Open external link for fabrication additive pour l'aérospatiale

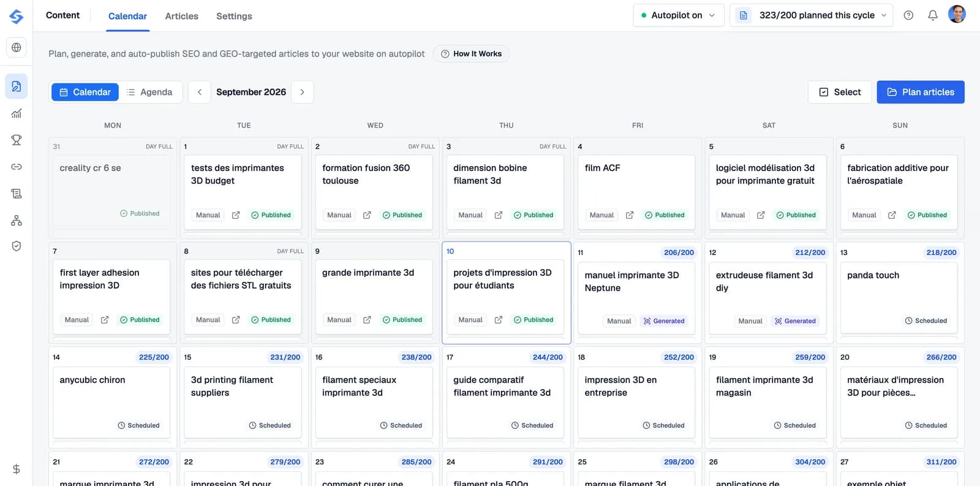pos(892,215)
